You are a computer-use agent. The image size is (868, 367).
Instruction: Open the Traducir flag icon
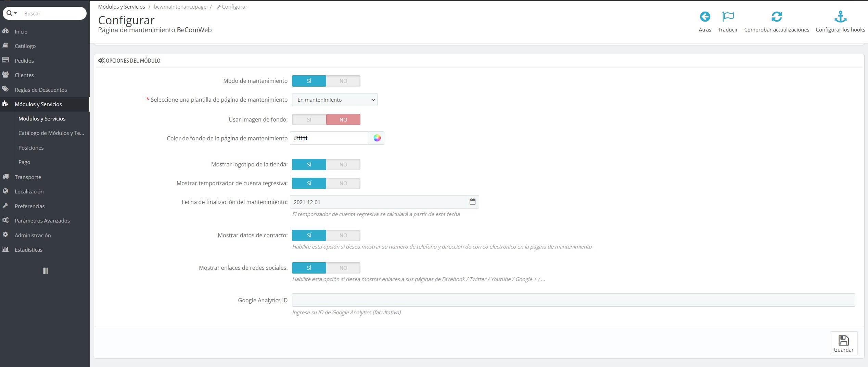728,16
